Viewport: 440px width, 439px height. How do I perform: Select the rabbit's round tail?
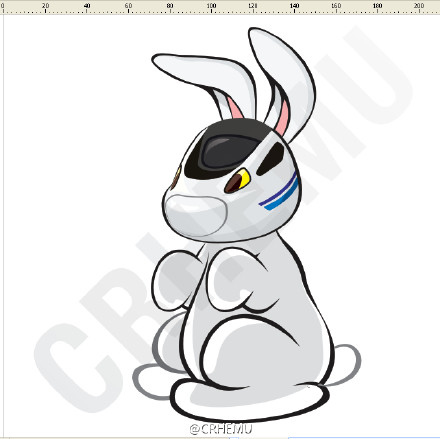click(347, 365)
